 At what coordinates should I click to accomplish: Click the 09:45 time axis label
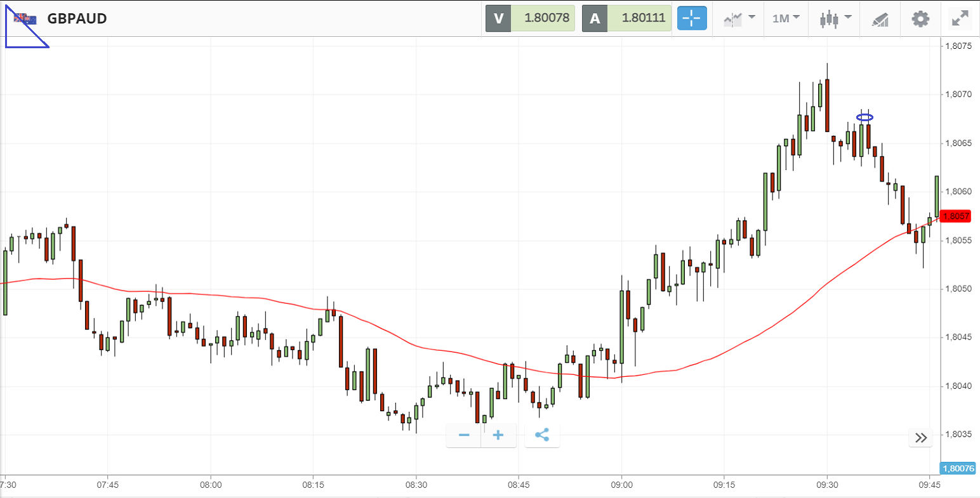[x=930, y=485]
